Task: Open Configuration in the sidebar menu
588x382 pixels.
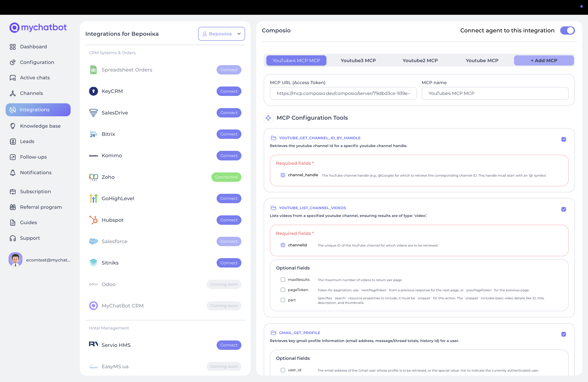Action: [37, 62]
